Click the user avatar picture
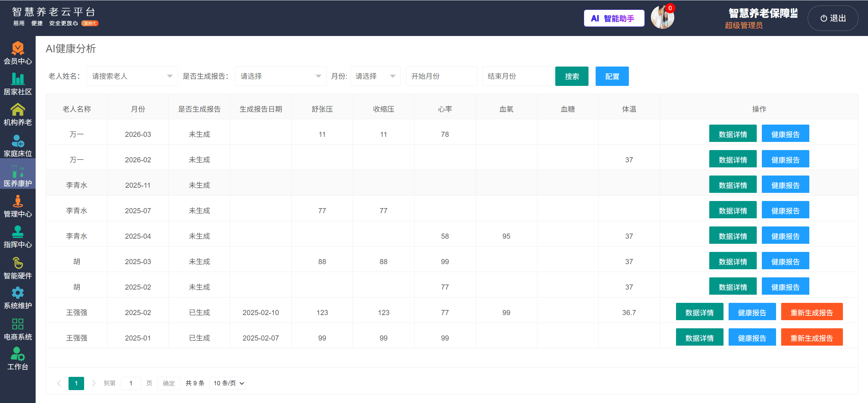 click(662, 18)
